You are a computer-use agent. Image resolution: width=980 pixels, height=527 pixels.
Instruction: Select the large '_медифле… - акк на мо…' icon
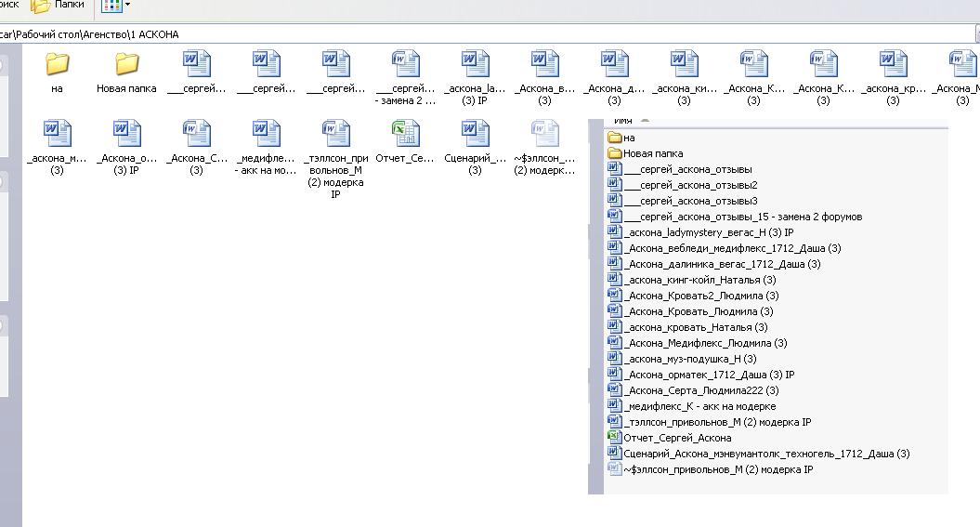coord(267,133)
